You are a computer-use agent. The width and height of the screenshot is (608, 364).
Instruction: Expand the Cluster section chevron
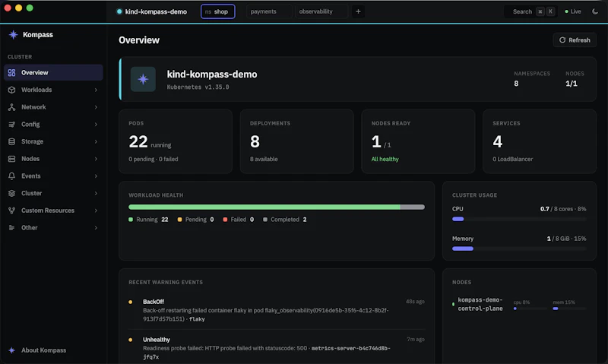pyautogui.click(x=96, y=193)
